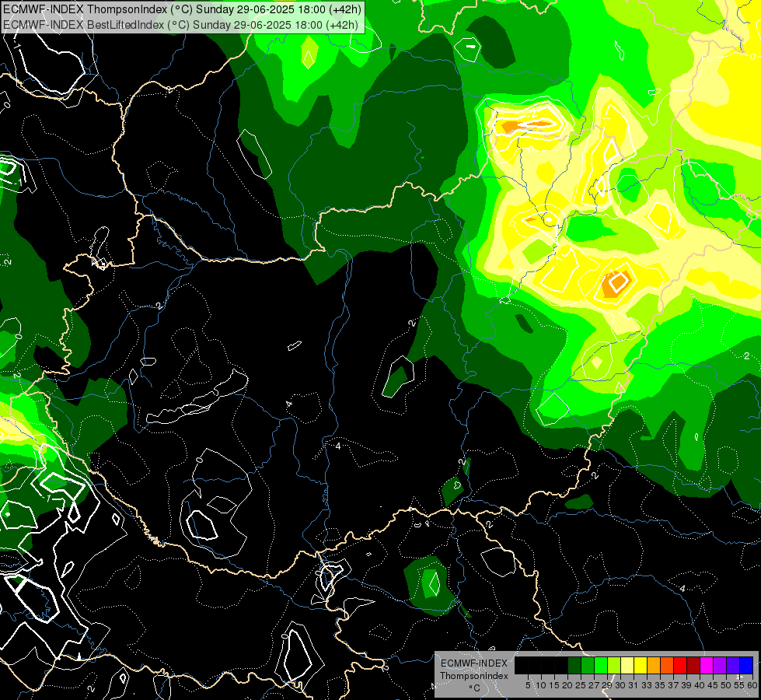Click the legend tick label 33
Image resolution: width=761 pixels, height=700 pixels.
647,685
